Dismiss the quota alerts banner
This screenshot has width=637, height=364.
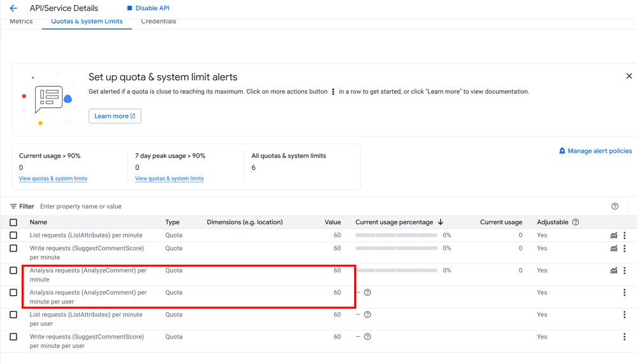pos(629,76)
